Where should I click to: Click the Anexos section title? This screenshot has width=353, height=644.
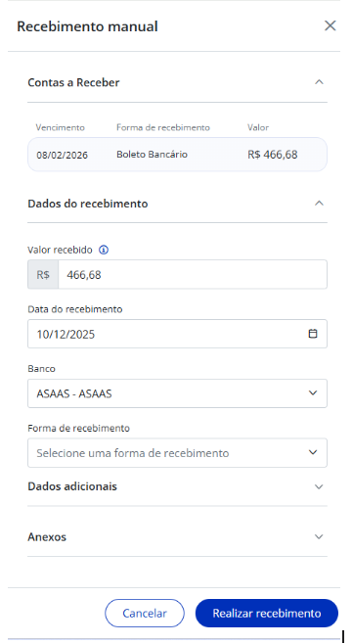tap(47, 536)
